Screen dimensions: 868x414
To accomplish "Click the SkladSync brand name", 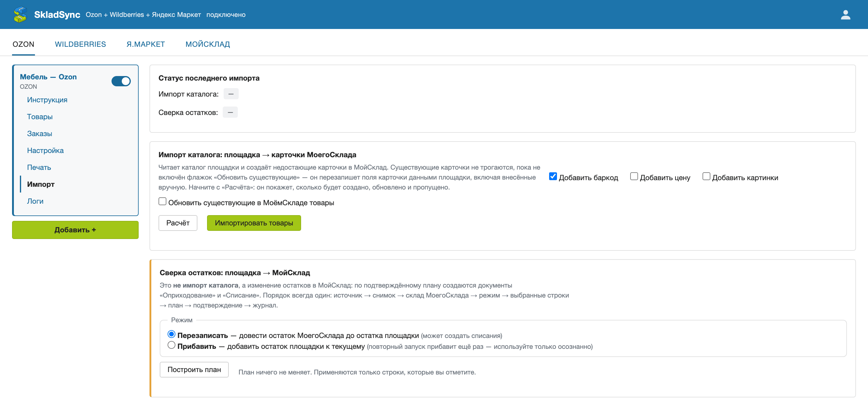I will (x=57, y=14).
